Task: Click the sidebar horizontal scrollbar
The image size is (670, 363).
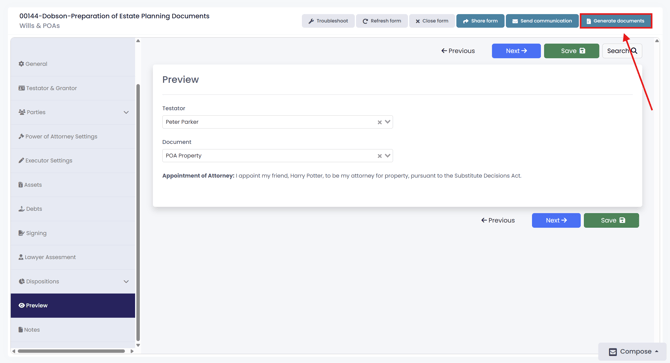Action: coord(71,351)
